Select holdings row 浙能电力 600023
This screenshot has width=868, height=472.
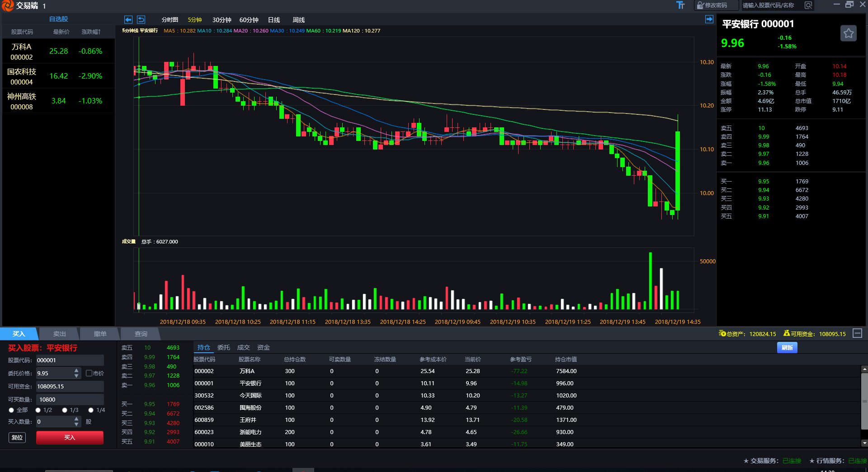527,432
